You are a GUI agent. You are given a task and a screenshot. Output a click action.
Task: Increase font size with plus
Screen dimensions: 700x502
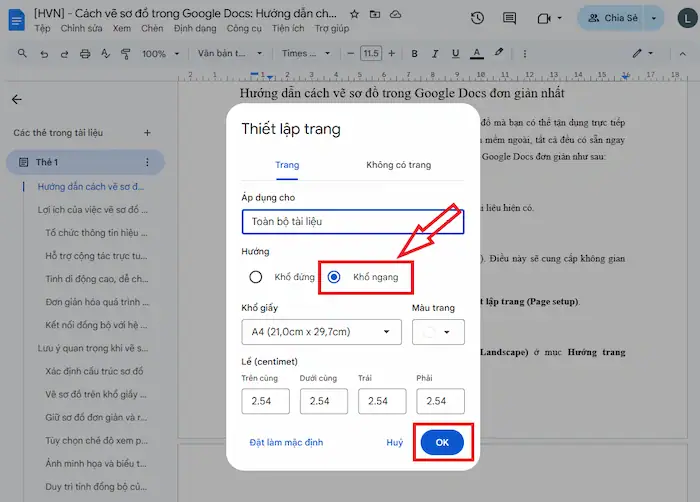point(392,54)
